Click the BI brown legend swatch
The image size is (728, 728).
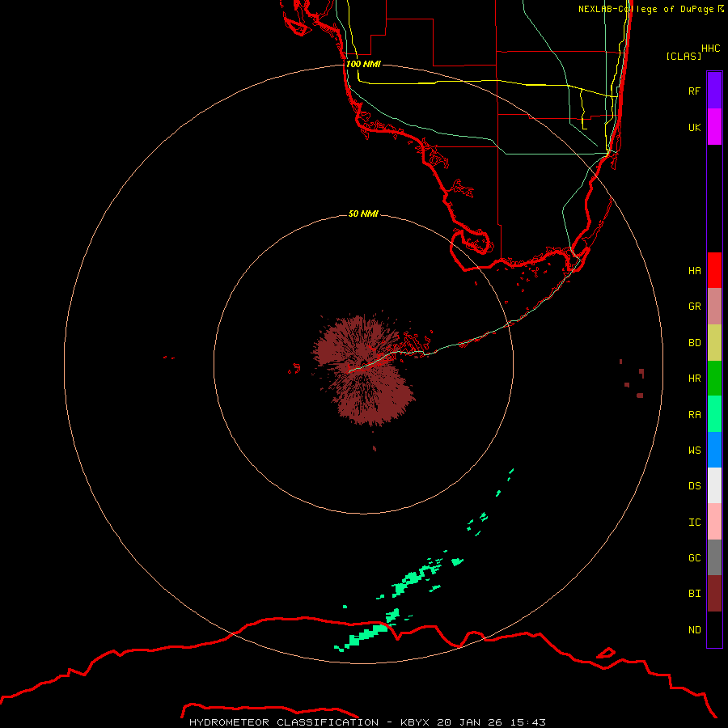click(x=714, y=594)
